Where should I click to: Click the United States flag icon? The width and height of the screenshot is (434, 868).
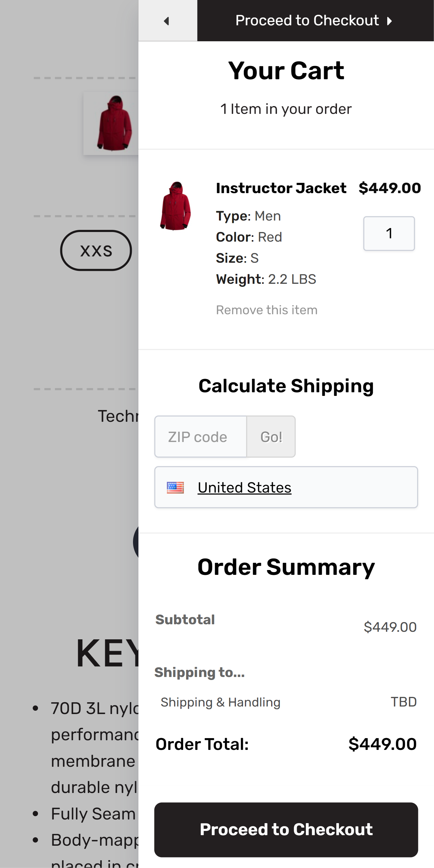[x=175, y=487]
